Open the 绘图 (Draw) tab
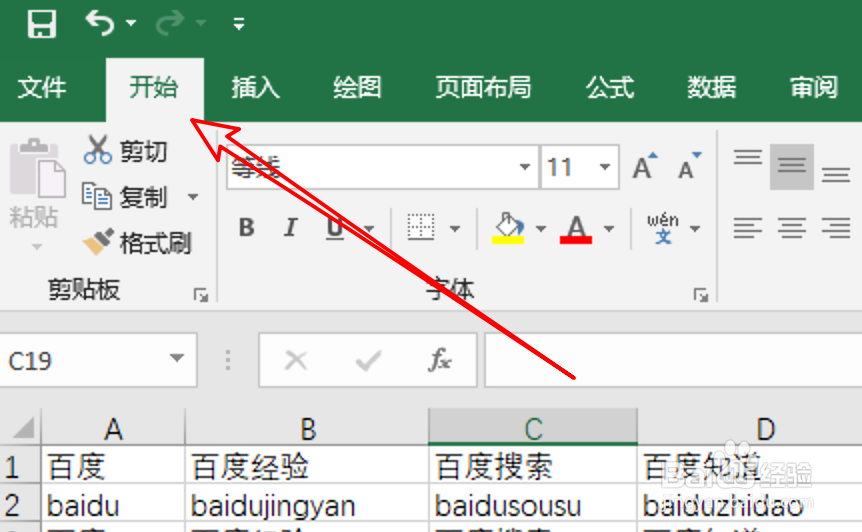This screenshot has height=532, width=862. [357, 87]
